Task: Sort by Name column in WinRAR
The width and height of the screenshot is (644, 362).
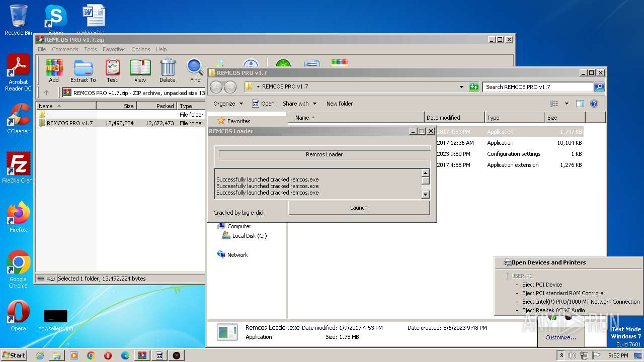Action: (x=66, y=106)
